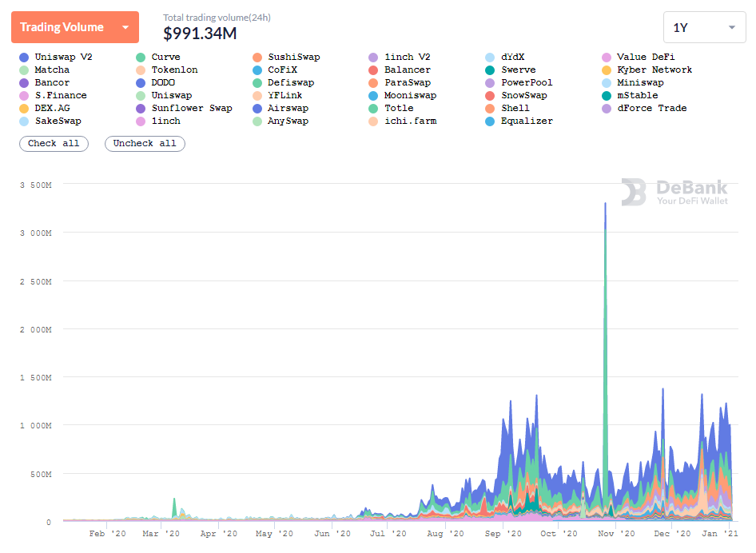Select the Uniswap legend label (not V2)
Screen dimensions: 756x553
[172, 95]
